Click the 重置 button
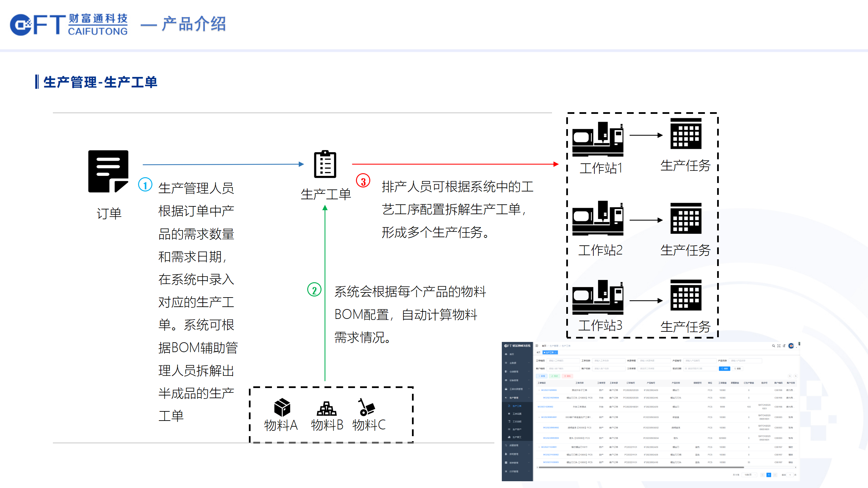Viewport: 868px width, 488px height. (737, 368)
